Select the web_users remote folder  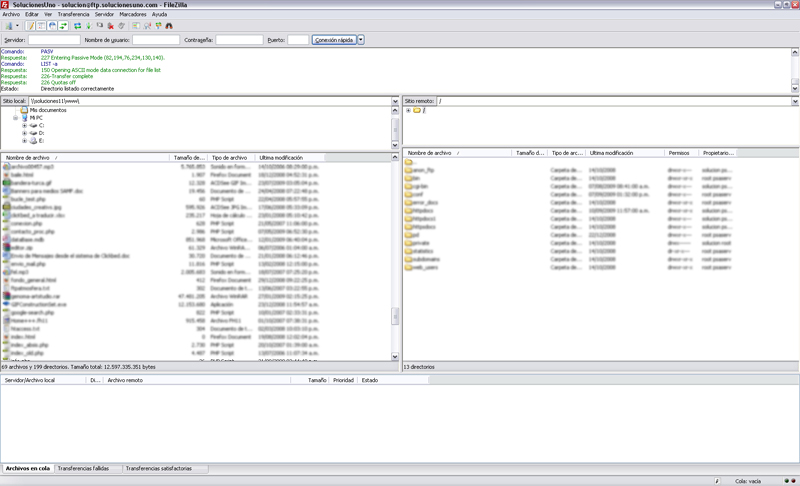pos(425,268)
